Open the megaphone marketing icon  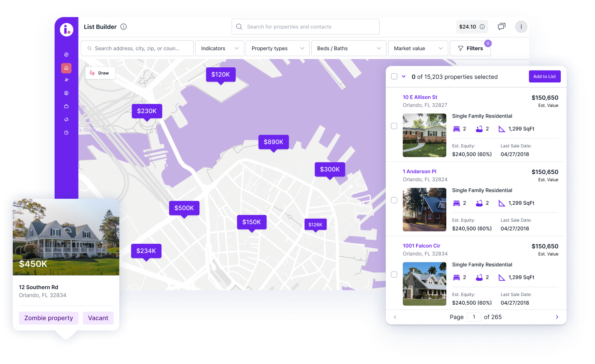coord(66,119)
